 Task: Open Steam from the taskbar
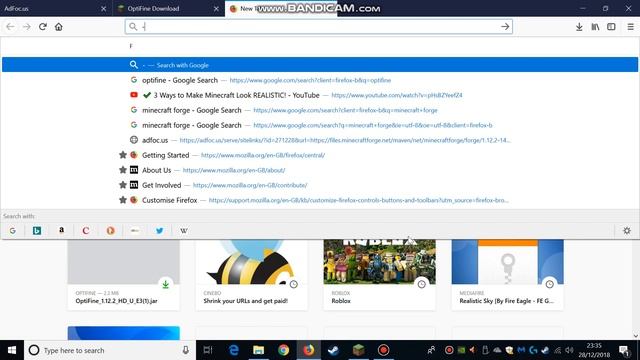(333, 350)
